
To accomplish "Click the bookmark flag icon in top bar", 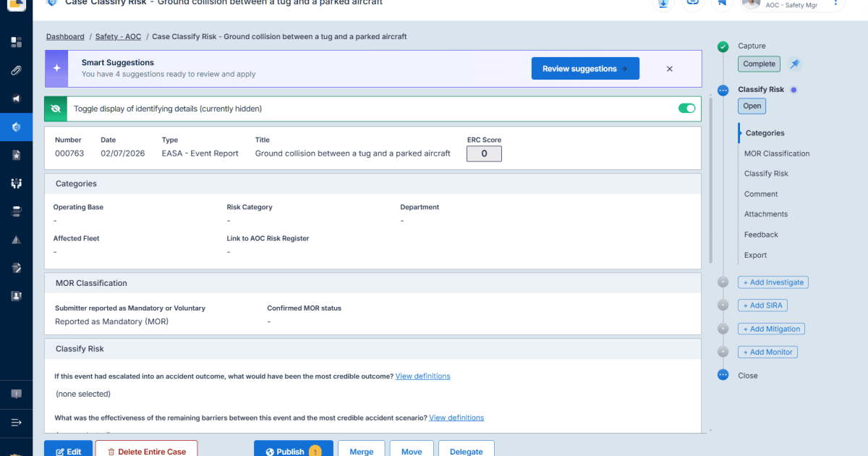I will point(721,3).
